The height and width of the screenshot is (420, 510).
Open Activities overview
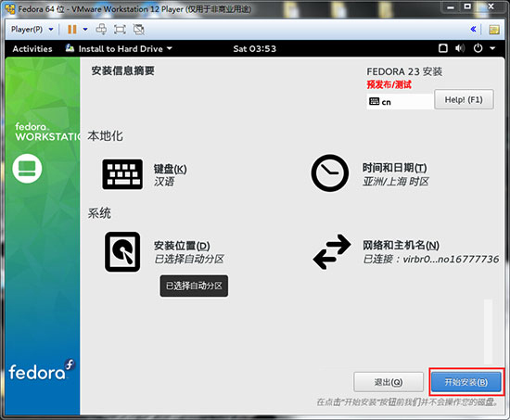click(x=32, y=49)
